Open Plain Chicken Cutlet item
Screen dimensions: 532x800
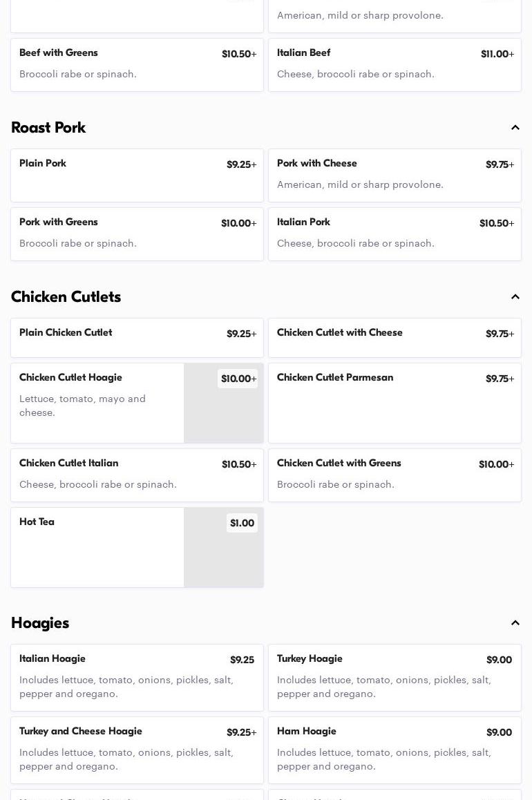click(x=137, y=338)
